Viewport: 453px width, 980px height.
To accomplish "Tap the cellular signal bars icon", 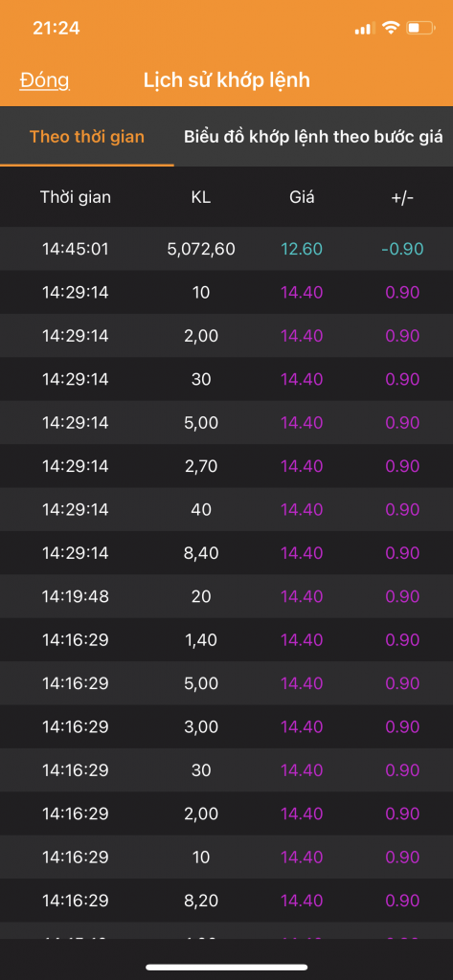I will (364, 28).
